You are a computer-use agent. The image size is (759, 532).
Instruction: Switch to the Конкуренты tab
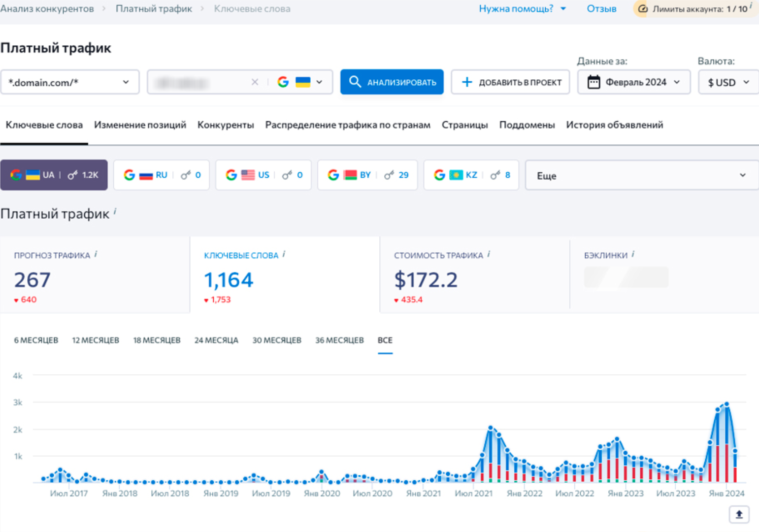pos(226,125)
